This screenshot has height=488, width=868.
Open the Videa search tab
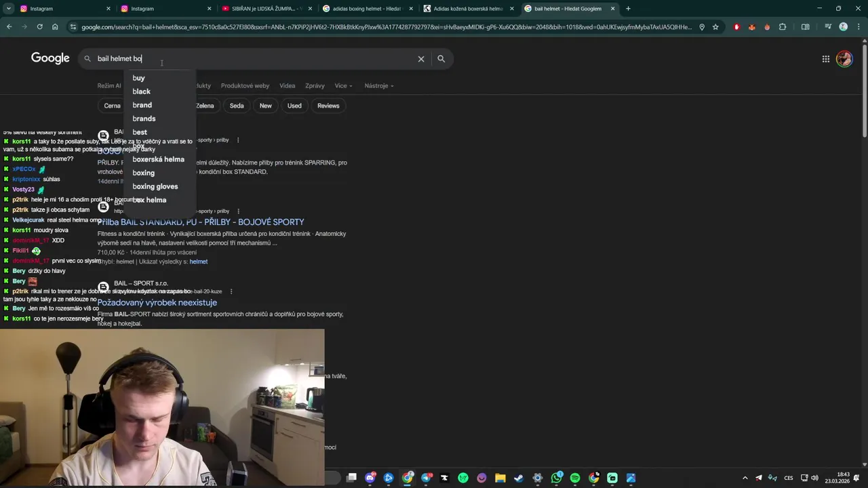pyautogui.click(x=288, y=86)
